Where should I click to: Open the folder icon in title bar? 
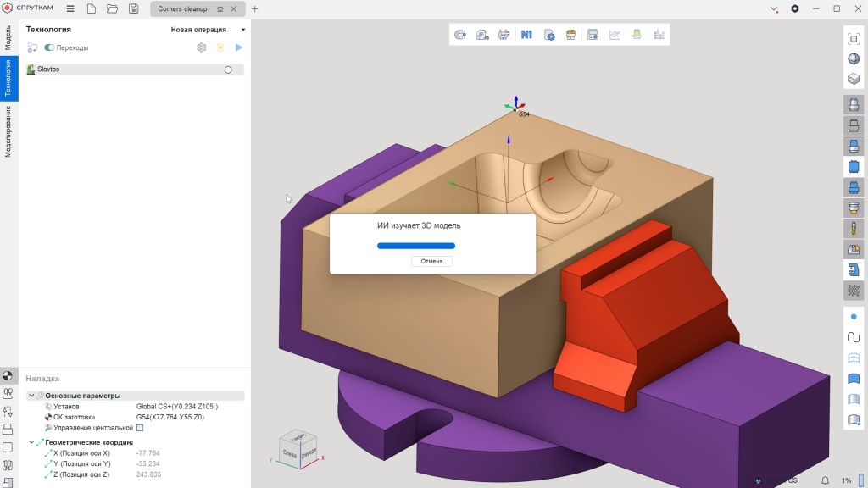pos(112,8)
